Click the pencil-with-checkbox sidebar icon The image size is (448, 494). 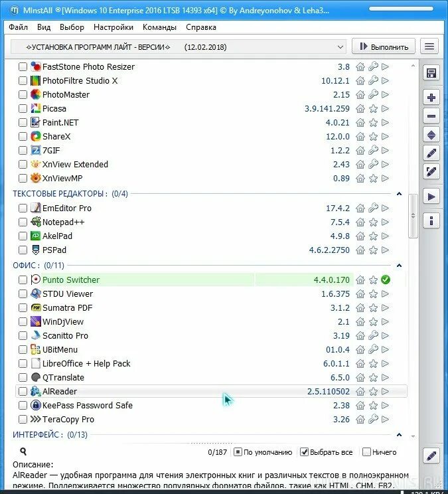(431, 172)
